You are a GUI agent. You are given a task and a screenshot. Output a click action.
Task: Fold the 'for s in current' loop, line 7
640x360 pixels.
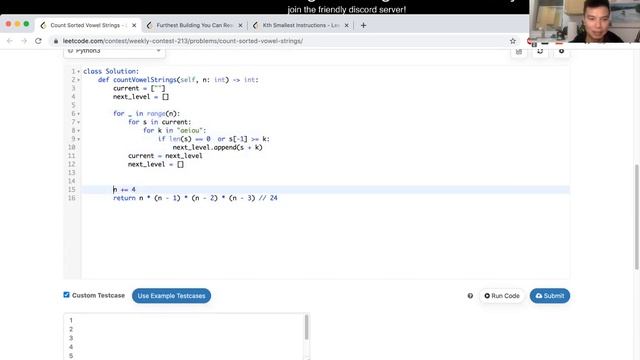click(x=78, y=122)
